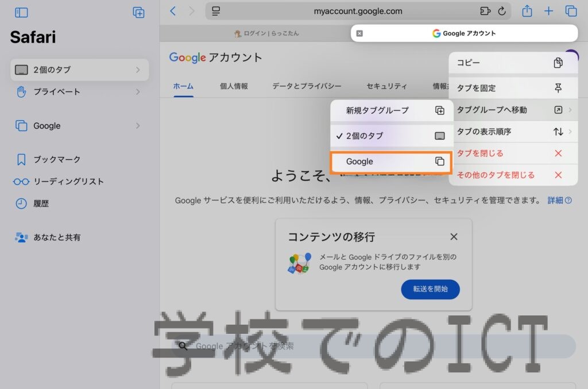Click the red x beside その他のタブを閉じる
The width and height of the screenshot is (588, 389).
(558, 175)
